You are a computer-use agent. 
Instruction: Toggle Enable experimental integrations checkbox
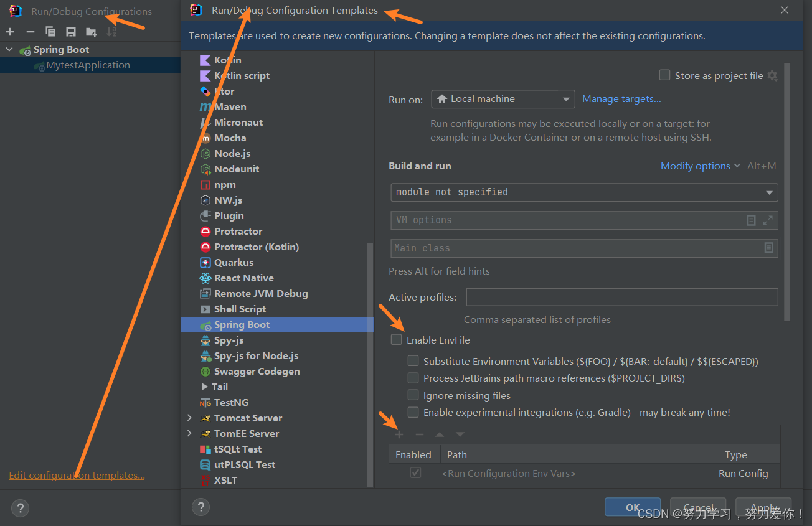[x=413, y=412]
